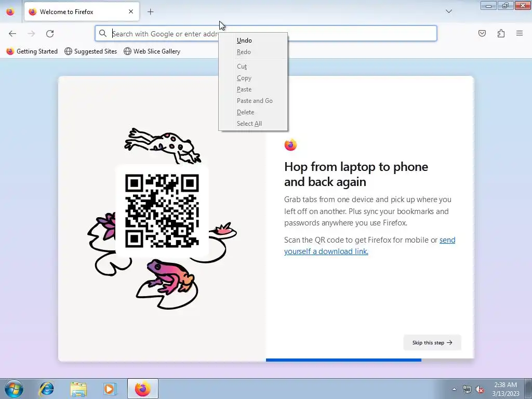
Task: Choose Undo in the context menu
Action: pos(253,41)
